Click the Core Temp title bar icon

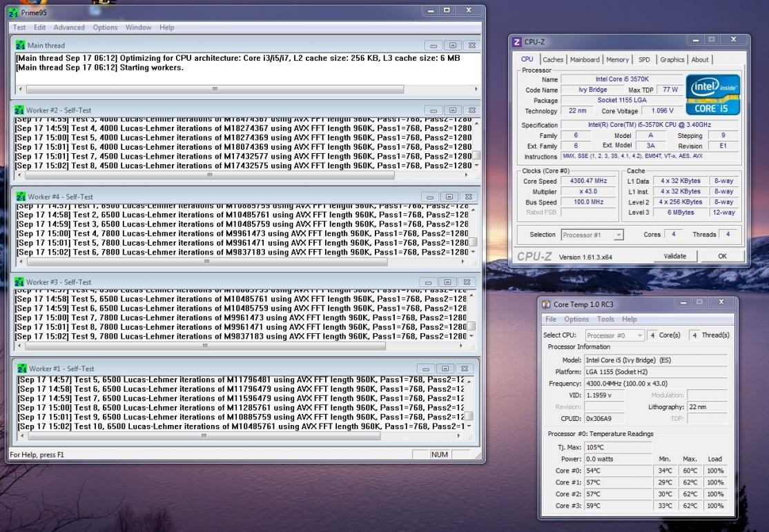click(546, 304)
